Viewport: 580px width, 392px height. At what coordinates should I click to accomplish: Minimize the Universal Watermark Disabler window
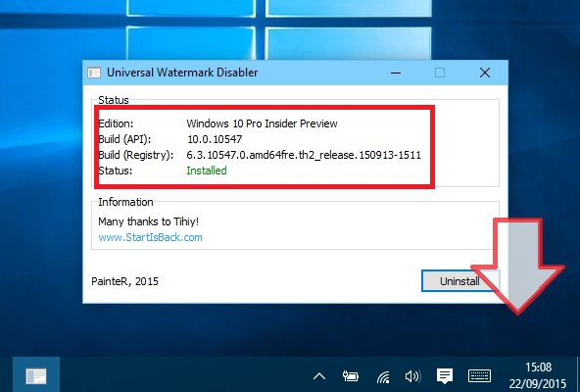[396, 73]
